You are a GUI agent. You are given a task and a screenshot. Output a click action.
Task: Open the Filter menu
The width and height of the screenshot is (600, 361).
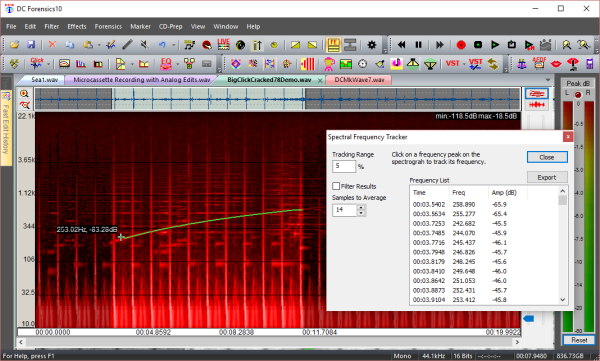tap(52, 26)
